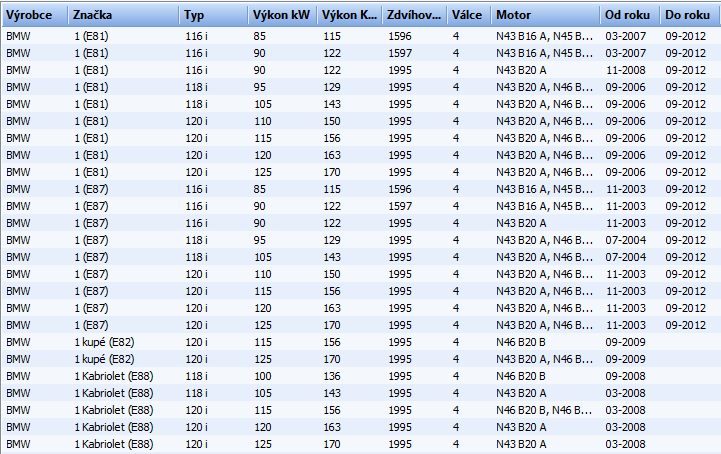Click 156 in the 1 (E87) row
721x454 pixels.
332,292
